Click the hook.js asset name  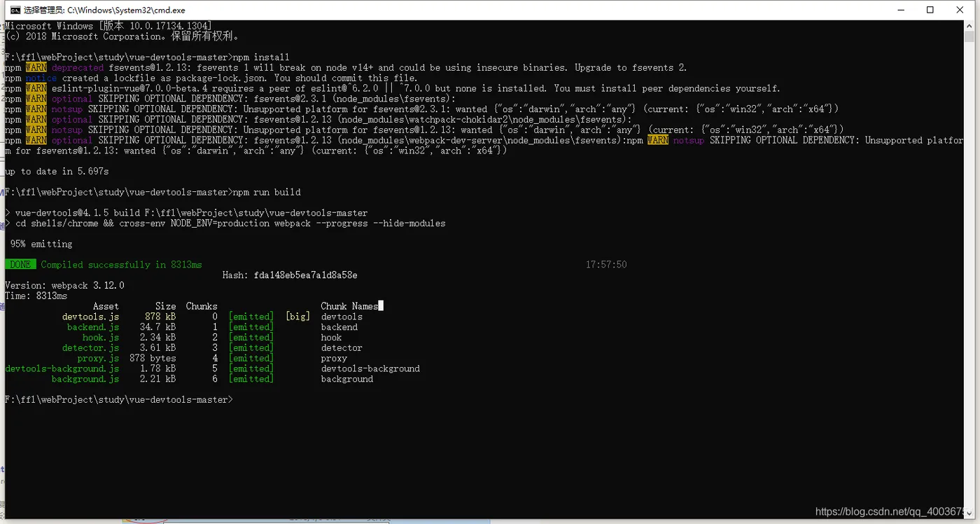pyautogui.click(x=101, y=338)
